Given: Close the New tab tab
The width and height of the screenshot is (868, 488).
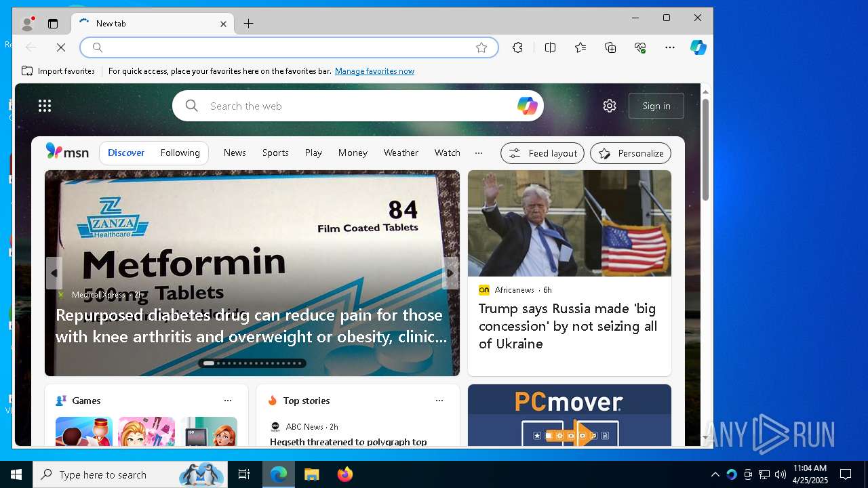Looking at the screenshot, I should point(223,24).
